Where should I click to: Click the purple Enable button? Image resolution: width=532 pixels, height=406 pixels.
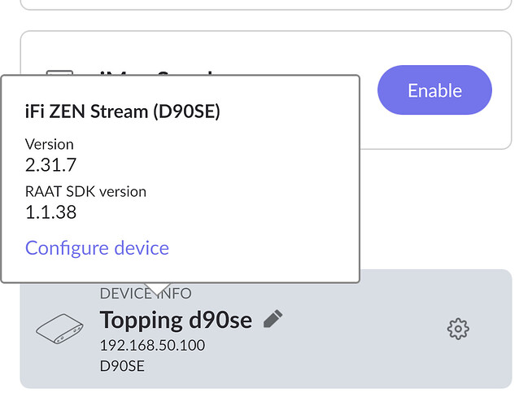point(434,90)
